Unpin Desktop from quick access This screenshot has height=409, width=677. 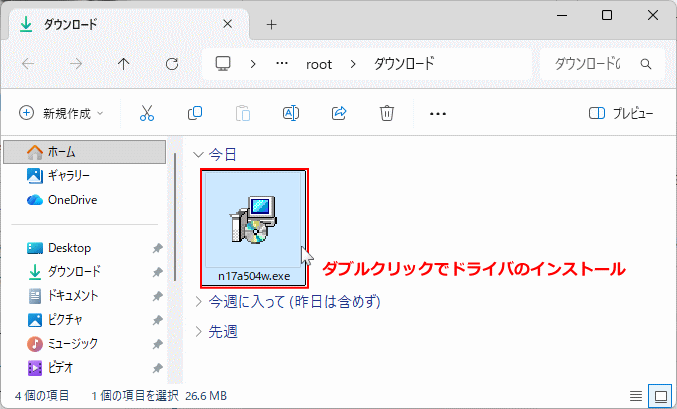(158, 248)
